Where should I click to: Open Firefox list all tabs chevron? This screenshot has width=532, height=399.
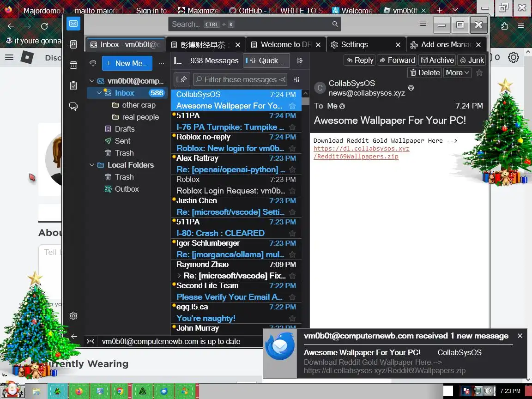coord(455,10)
